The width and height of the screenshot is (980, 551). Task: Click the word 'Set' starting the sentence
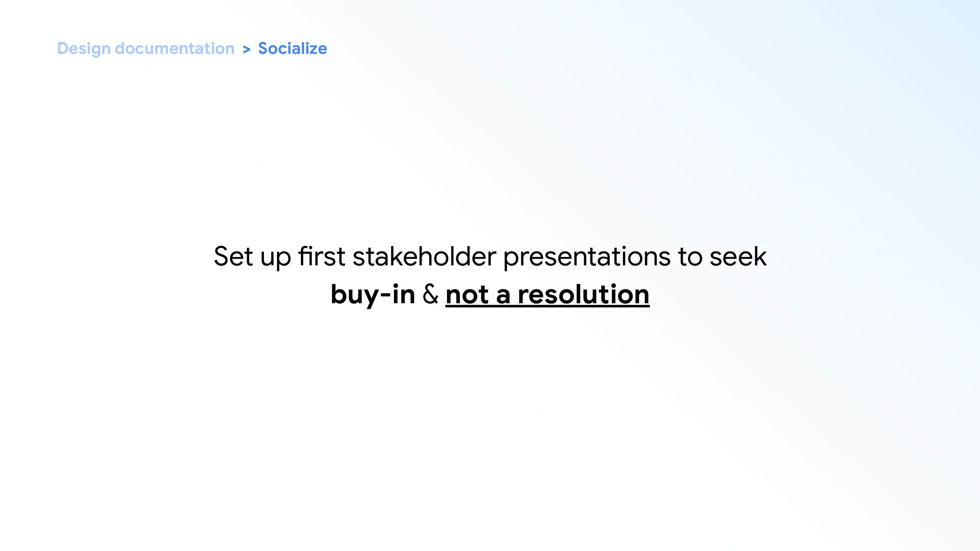pos(233,256)
